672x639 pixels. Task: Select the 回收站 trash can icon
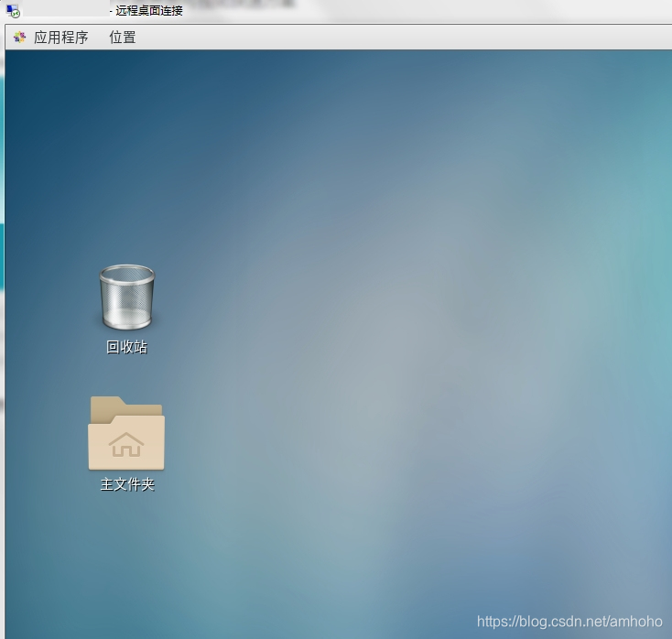tap(127, 297)
